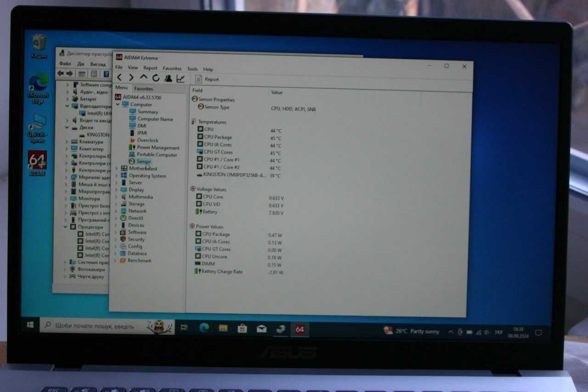This screenshot has width=588, height=392.
Task: Collapse the Computer tree node
Action: [x=118, y=104]
